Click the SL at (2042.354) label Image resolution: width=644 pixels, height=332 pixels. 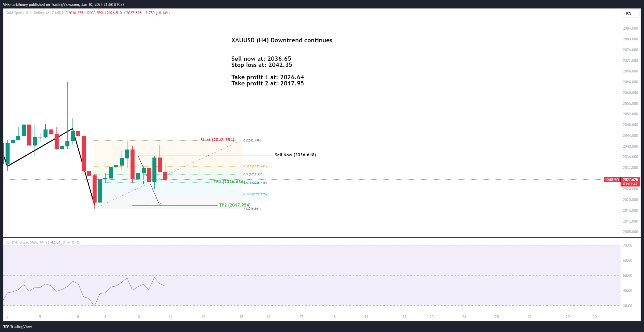pos(217,140)
